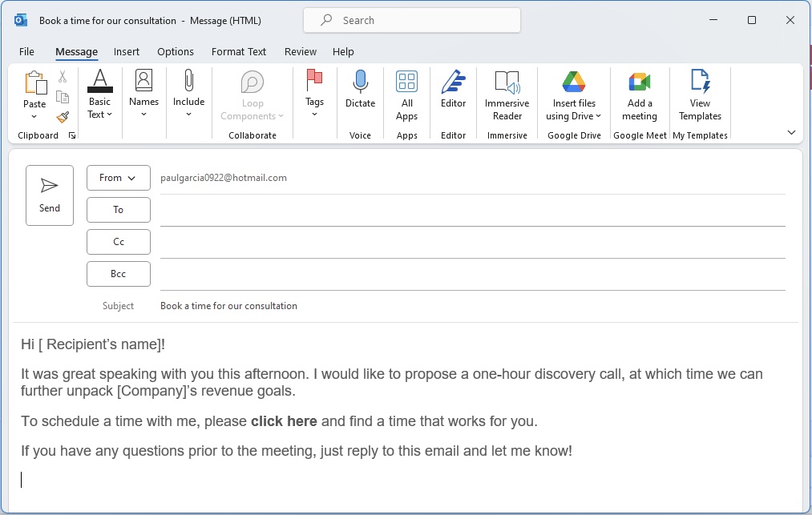Image resolution: width=812 pixels, height=515 pixels.
Task: Open View Templates
Action: (x=700, y=96)
